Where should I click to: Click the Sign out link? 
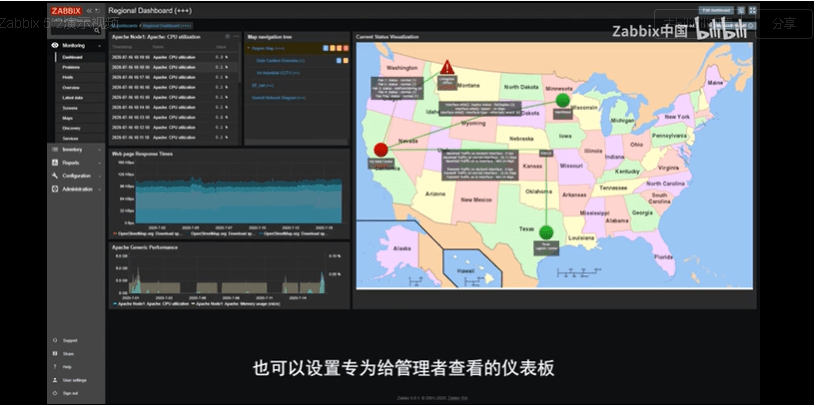coord(70,393)
